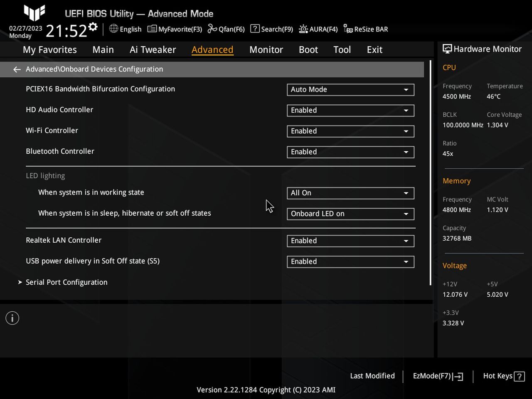Click the BCLK value 100.0000 MHz

(x=463, y=125)
